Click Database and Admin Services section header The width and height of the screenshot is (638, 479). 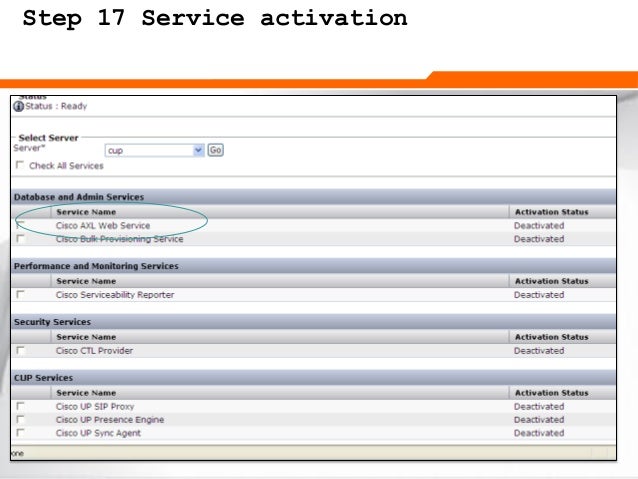[x=313, y=197]
